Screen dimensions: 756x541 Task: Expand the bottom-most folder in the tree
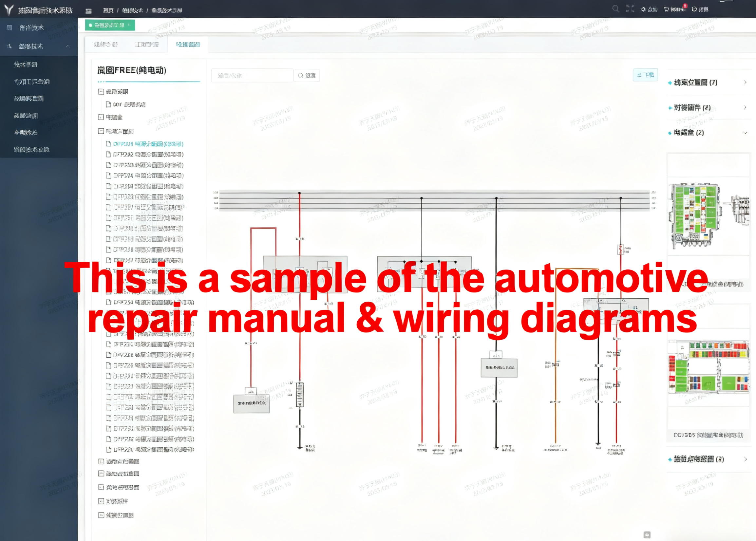101,515
